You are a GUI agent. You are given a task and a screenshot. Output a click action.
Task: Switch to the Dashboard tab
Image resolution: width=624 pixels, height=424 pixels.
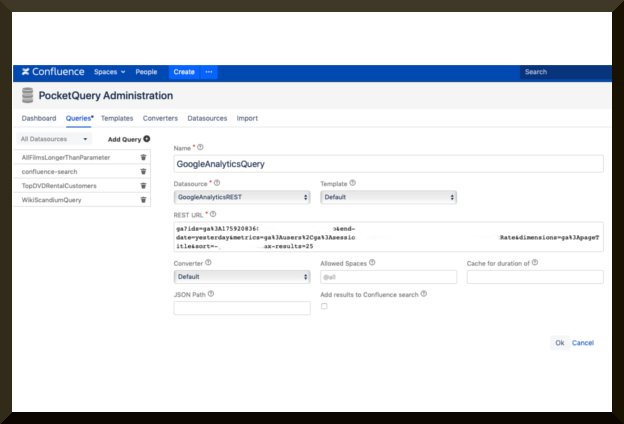coord(39,118)
